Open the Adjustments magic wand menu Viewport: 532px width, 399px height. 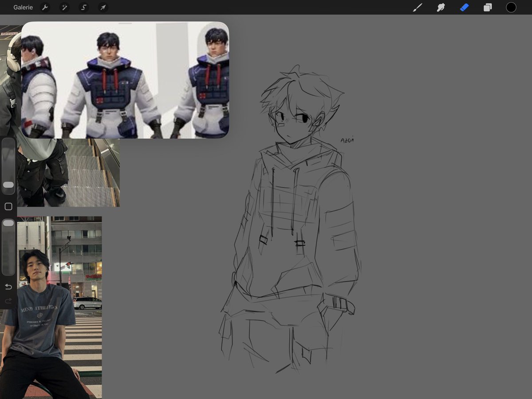(64, 7)
